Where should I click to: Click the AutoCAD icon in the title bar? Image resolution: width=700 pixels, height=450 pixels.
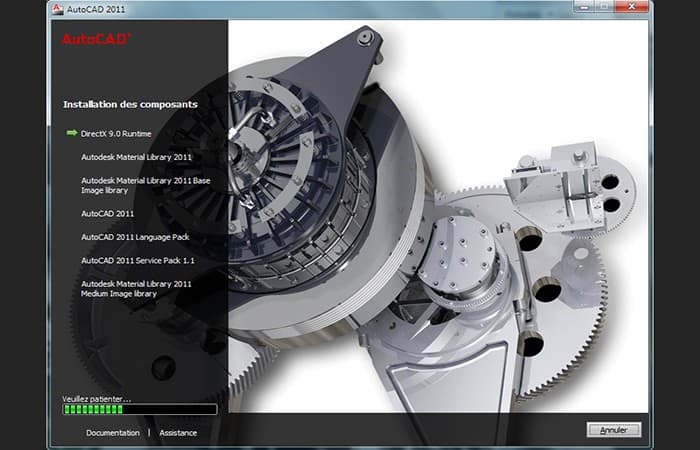pos(58,9)
